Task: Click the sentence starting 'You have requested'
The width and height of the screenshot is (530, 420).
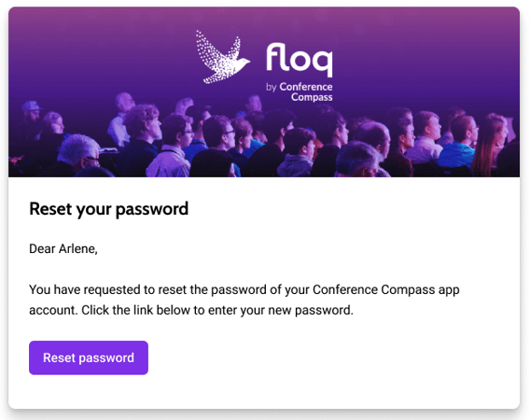Action: [244, 290]
